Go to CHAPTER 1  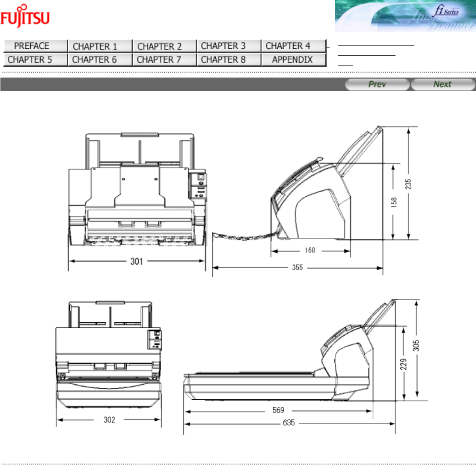100,46
